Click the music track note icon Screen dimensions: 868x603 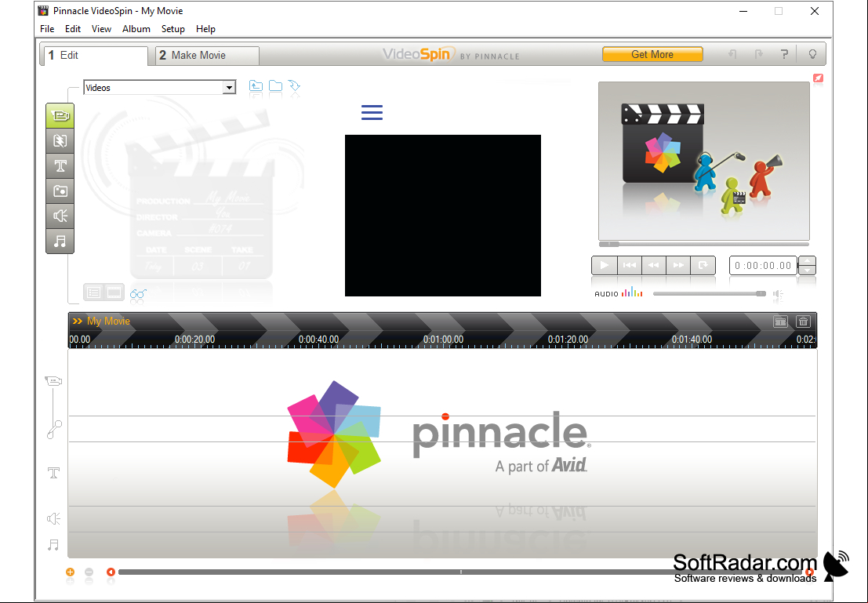tap(53, 546)
